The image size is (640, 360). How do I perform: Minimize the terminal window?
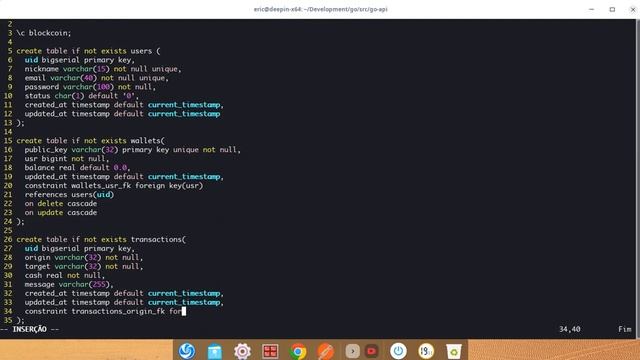click(x=591, y=9)
